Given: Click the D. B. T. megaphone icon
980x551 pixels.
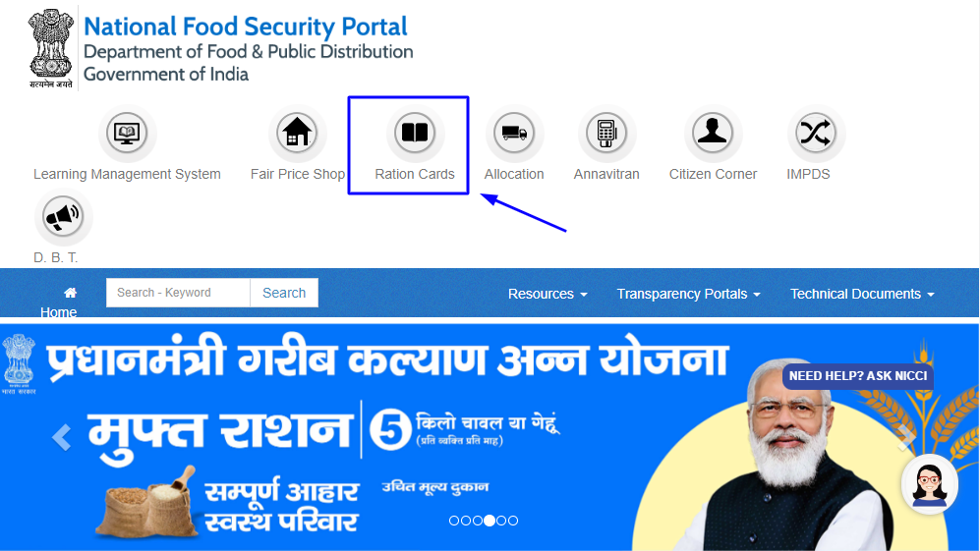Looking at the screenshot, I should (x=63, y=217).
